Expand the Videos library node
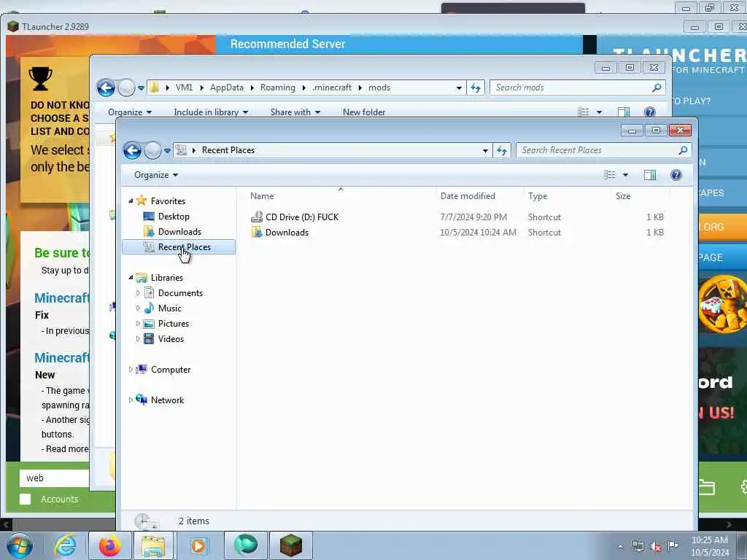The height and width of the screenshot is (560, 747). coord(138,338)
